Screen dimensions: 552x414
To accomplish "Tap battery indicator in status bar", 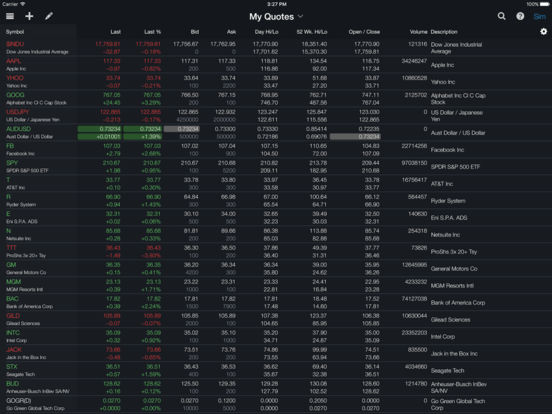I will 544,4.
